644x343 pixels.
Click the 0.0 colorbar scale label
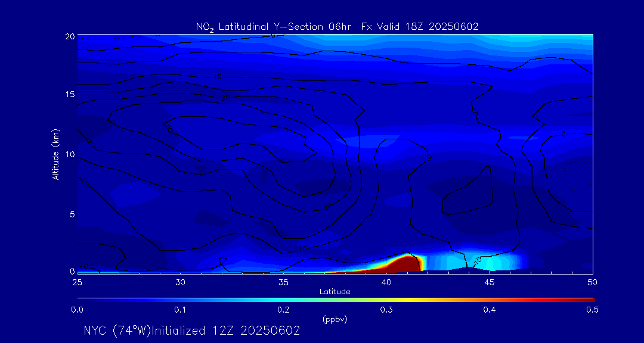coord(77,310)
